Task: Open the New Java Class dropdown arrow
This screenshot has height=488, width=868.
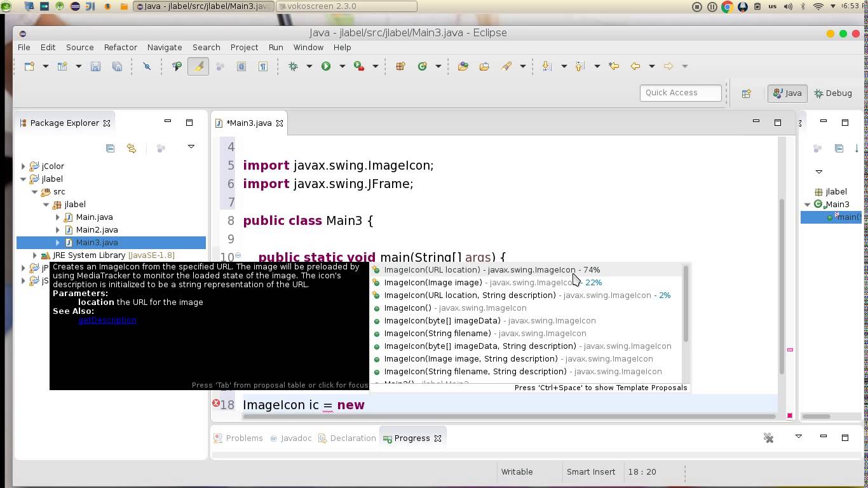Action: coord(438,66)
